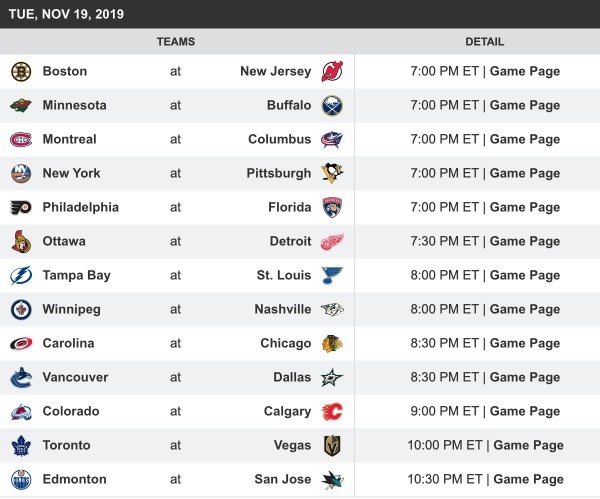600x499 pixels.
Task: Click the Toronto Maple Leafs logo
Action: [21, 446]
